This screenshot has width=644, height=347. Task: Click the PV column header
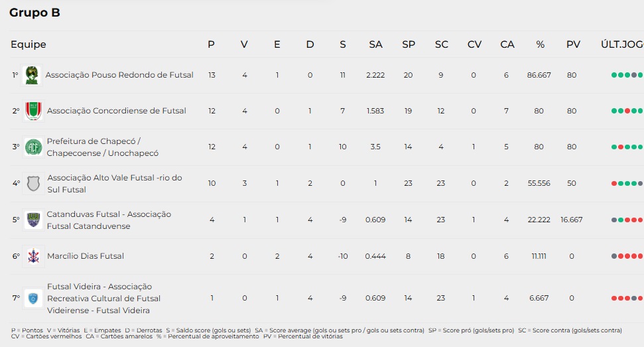pyautogui.click(x=573, y=44)
